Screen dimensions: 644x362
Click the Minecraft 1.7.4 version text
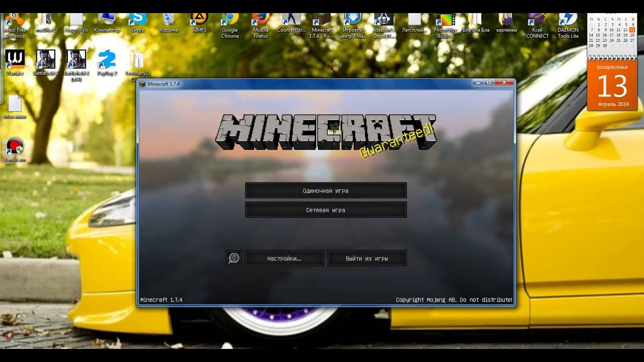click(x=161, y=300)
